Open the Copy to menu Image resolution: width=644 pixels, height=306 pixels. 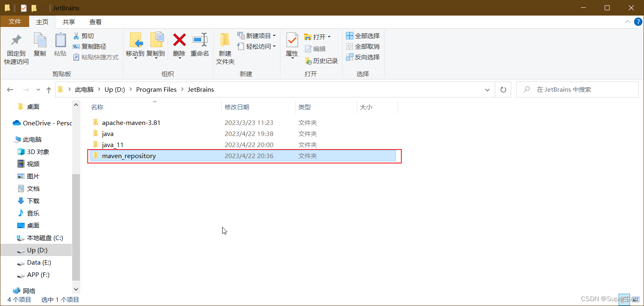coord(156,45)
